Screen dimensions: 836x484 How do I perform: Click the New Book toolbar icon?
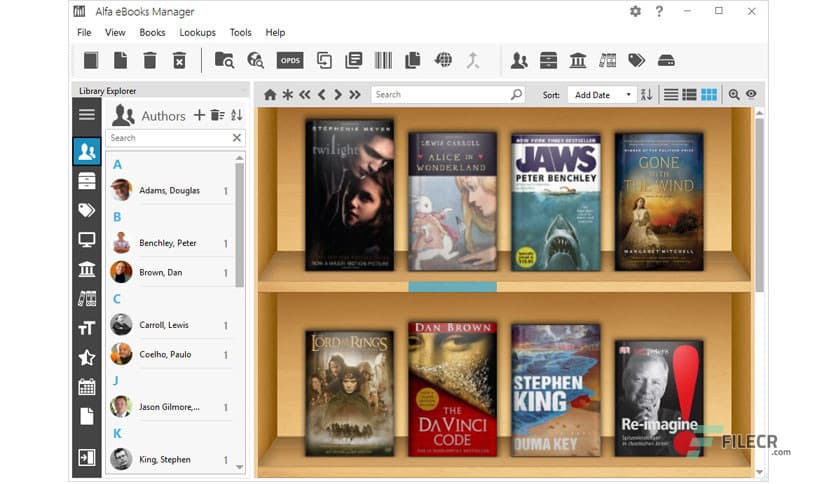tap(91, 60)
